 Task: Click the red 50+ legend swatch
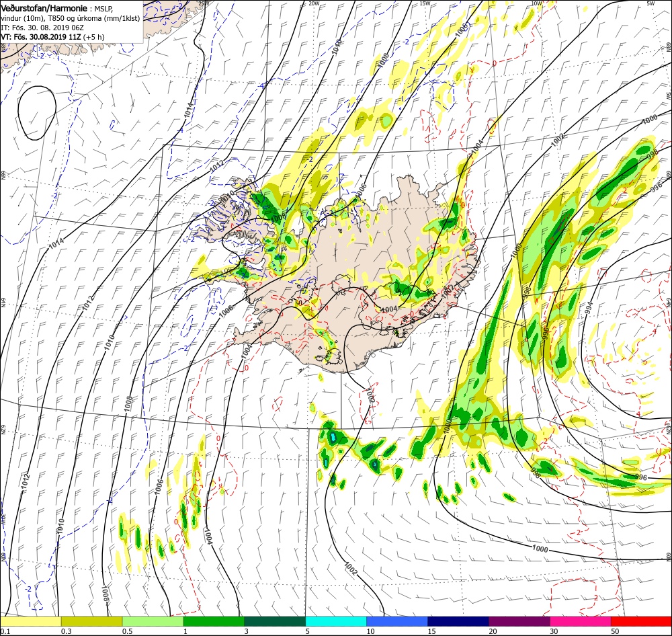641,621
